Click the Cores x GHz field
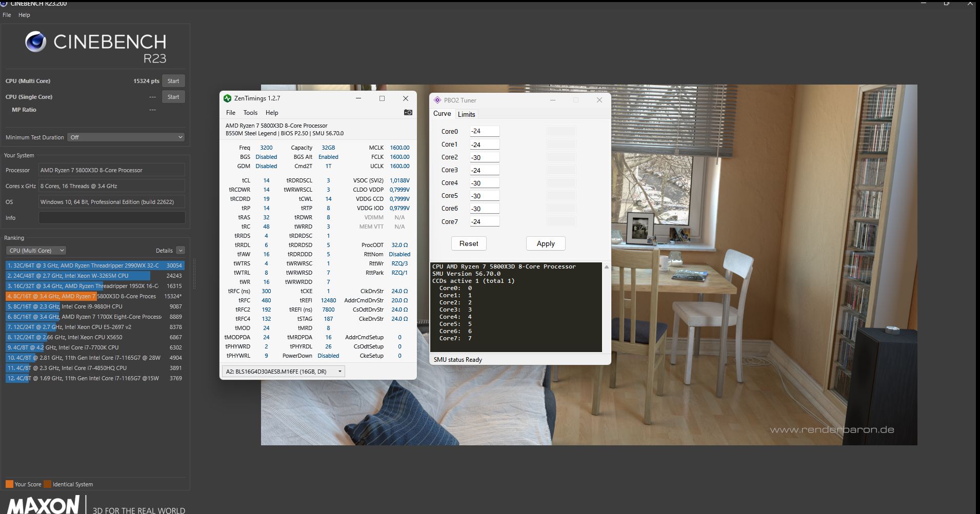The height and width of the screenshot is (514, 980). (112, 186)
